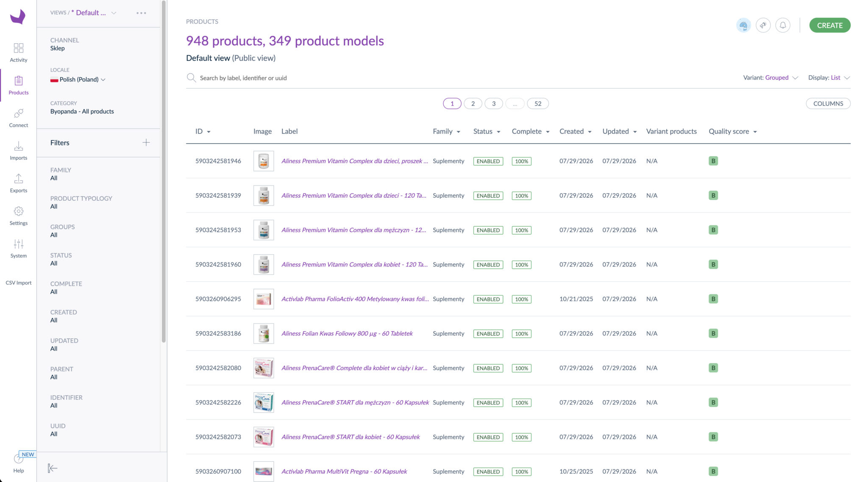Open Aliness Folian Kwas Foliowy product
Image resolution: width=868 pixels, height=482 pixels.
pyautogui.click(x=347, y=333)
